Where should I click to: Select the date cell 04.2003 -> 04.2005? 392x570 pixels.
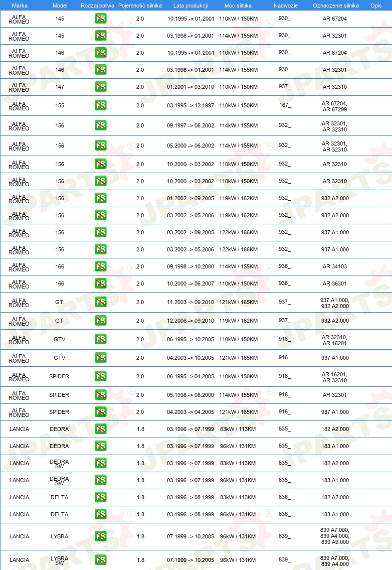pos(190,412)
